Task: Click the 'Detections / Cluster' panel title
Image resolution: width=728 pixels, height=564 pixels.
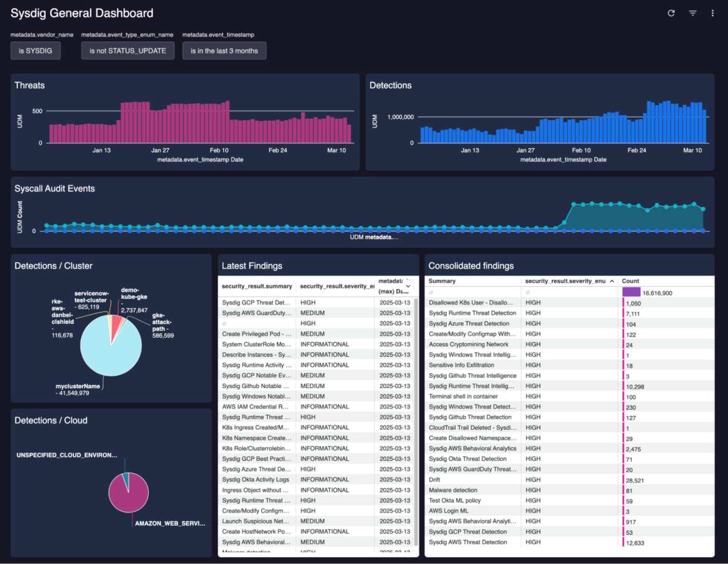Action: point(54,266)
